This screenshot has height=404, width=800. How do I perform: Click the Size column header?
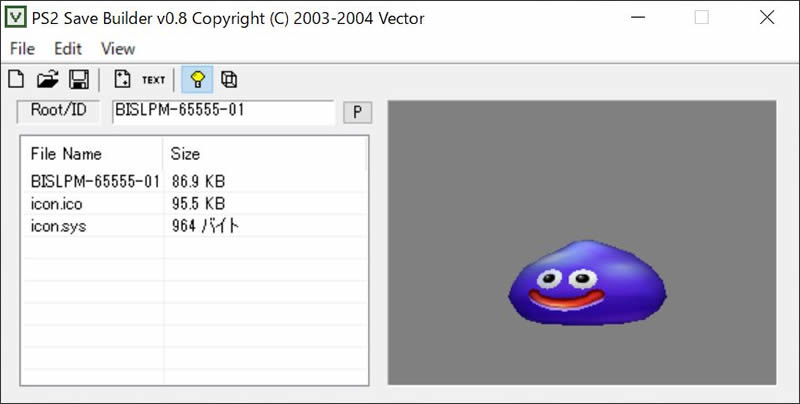[264, 154]
